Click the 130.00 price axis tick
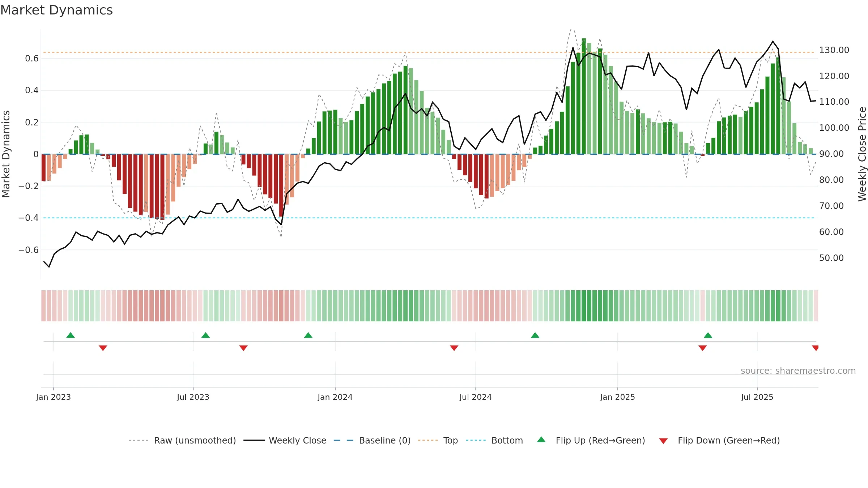Screen dimensions: 868x488 [x=834, y=50]
